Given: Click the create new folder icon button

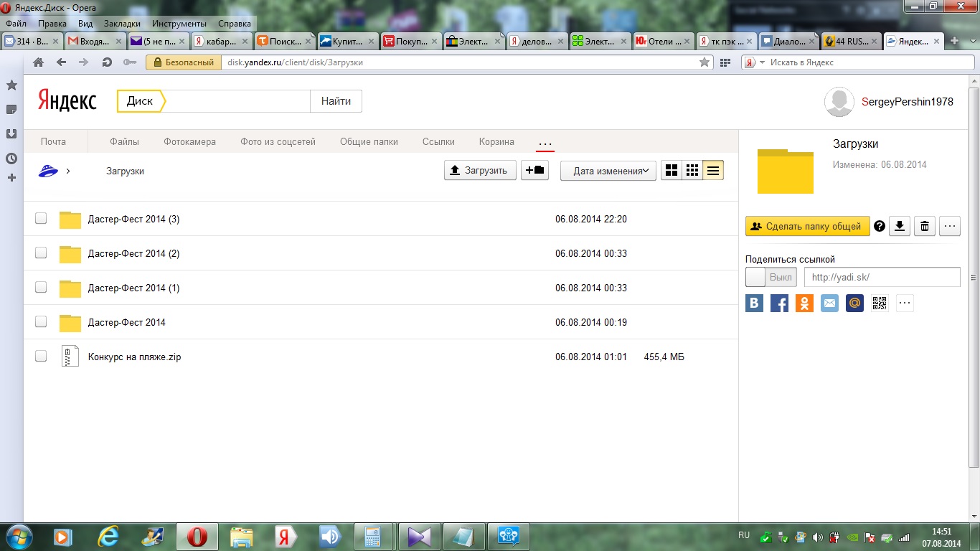Looking at the screenshot, I should [534, 171].
